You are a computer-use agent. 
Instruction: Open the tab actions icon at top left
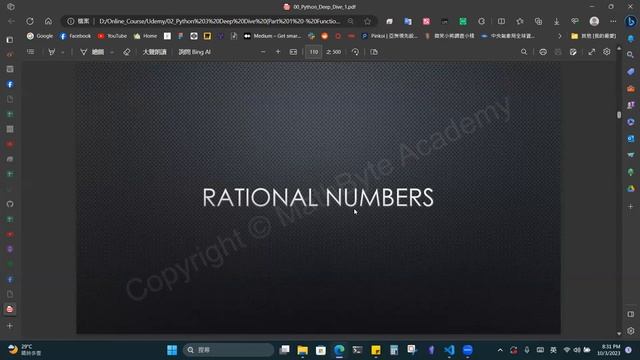click(x=11, y=7)
